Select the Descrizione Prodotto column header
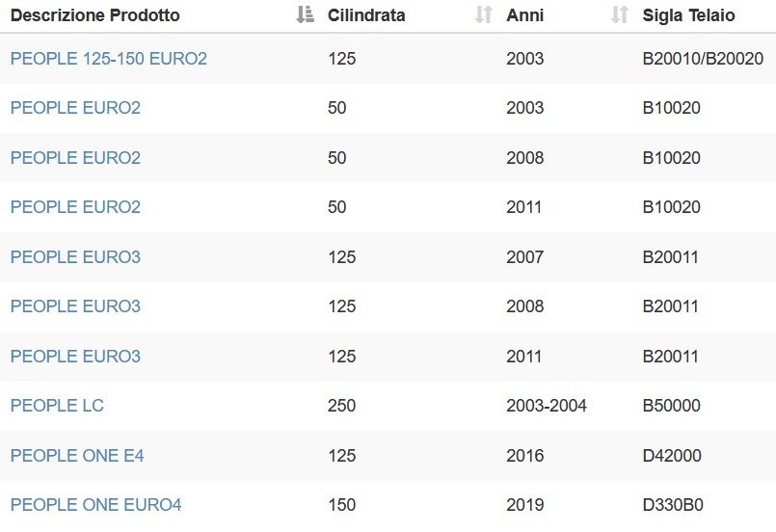776x532 pixels. point(95,15)
